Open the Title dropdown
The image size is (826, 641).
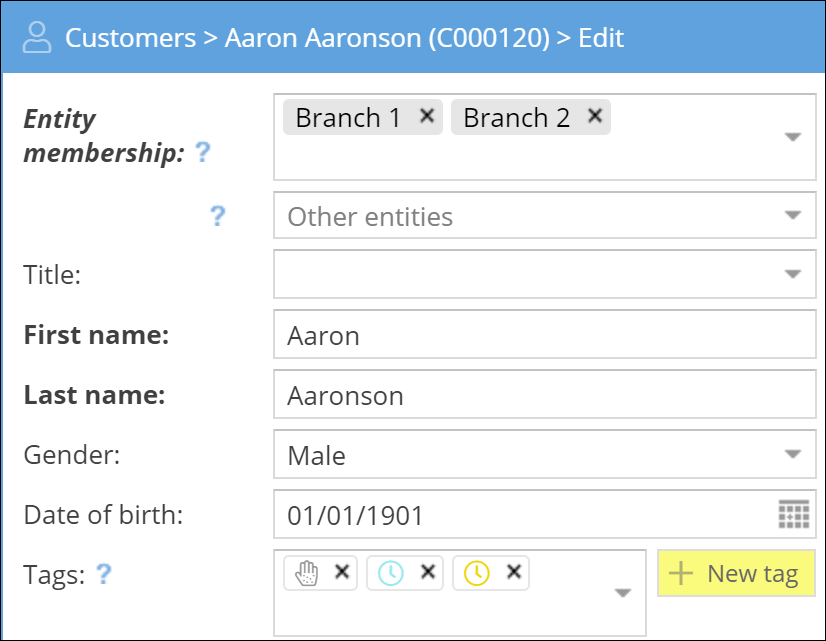[x=793, y=275]
